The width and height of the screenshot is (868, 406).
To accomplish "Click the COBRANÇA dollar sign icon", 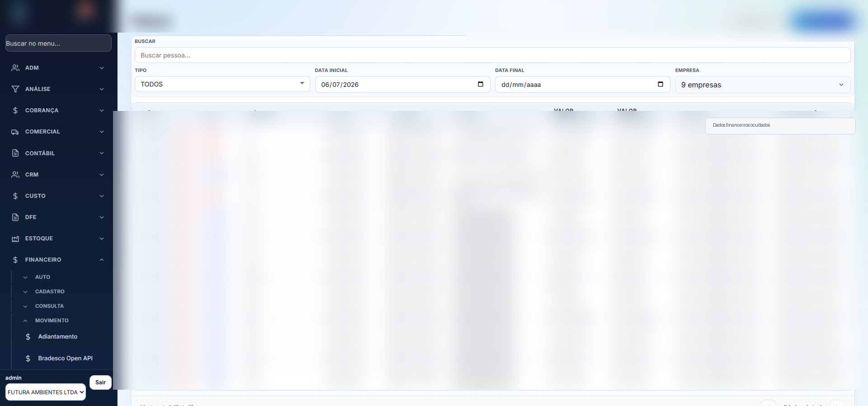I will [x=15, y=110].
